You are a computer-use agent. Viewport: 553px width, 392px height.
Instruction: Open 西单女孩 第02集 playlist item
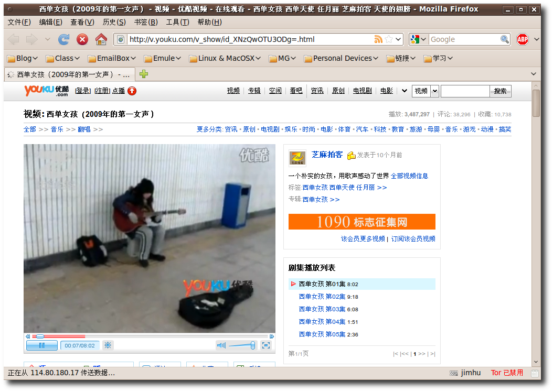point(322,297)
